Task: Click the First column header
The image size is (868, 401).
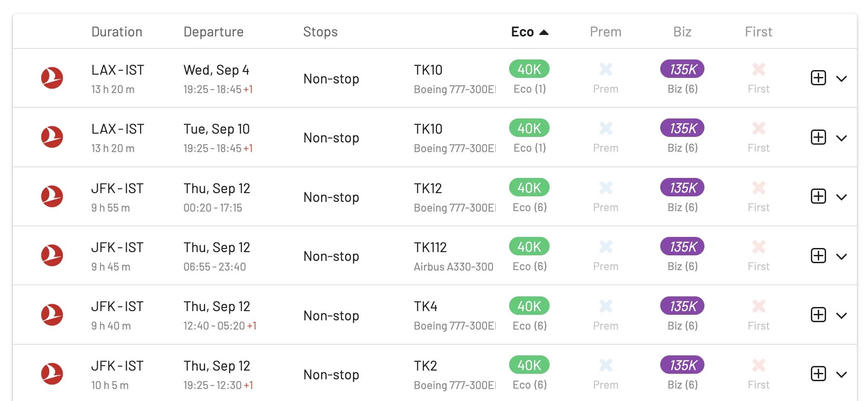Action: point(758,32)
